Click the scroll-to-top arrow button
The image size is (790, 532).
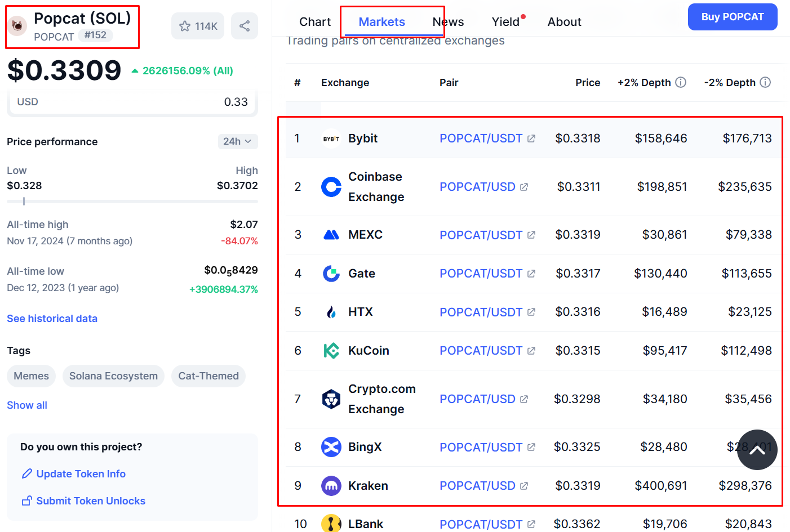(x=757, y=450)
